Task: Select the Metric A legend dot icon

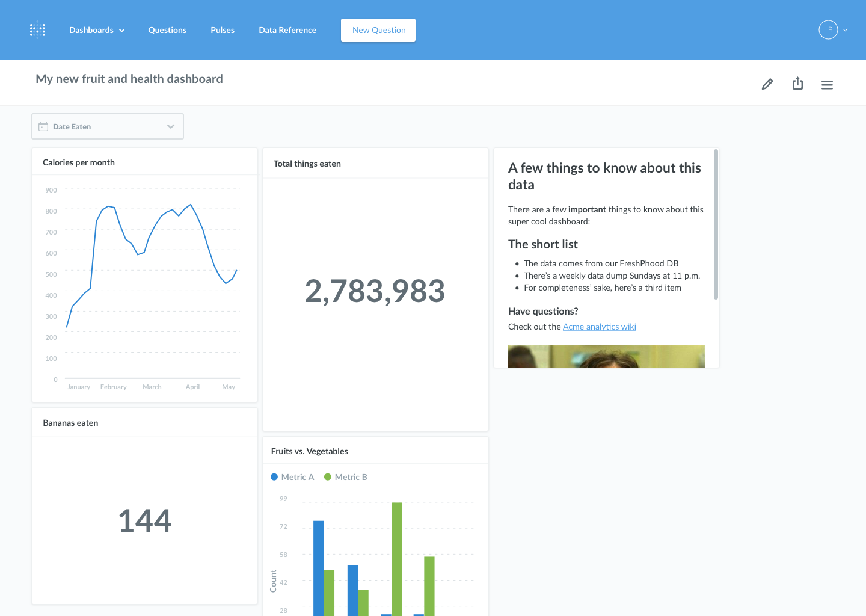Action: (x=275, y=476)
